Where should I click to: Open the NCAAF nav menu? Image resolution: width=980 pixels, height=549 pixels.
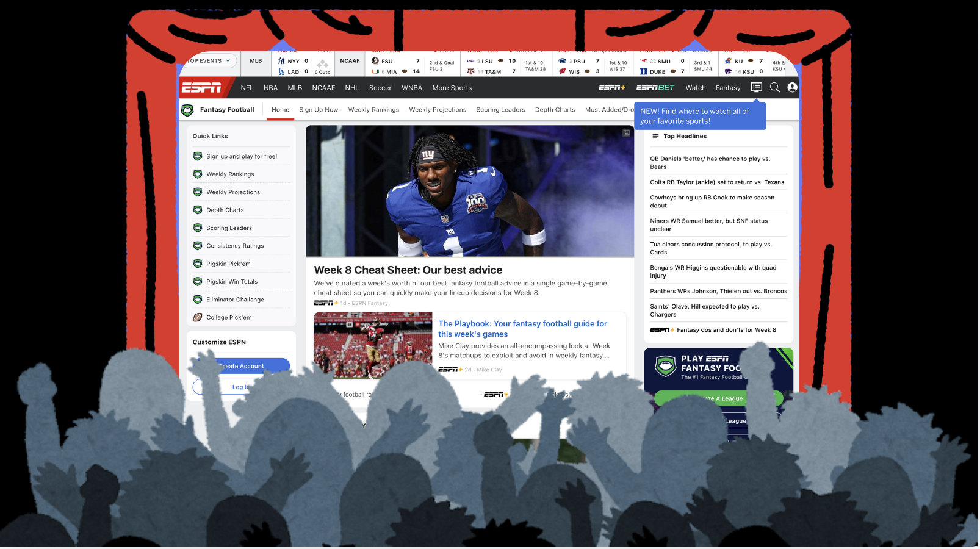click(x=323, y=88)
